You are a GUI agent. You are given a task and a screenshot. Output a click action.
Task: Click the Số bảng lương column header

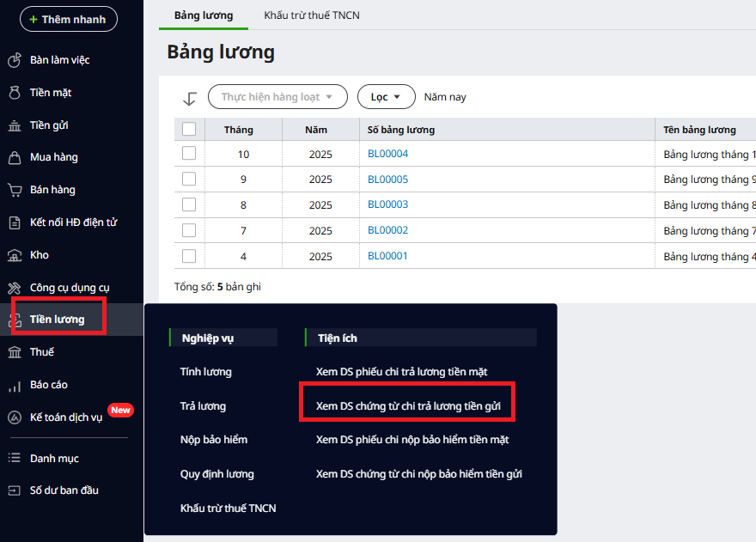click(401, 130)
